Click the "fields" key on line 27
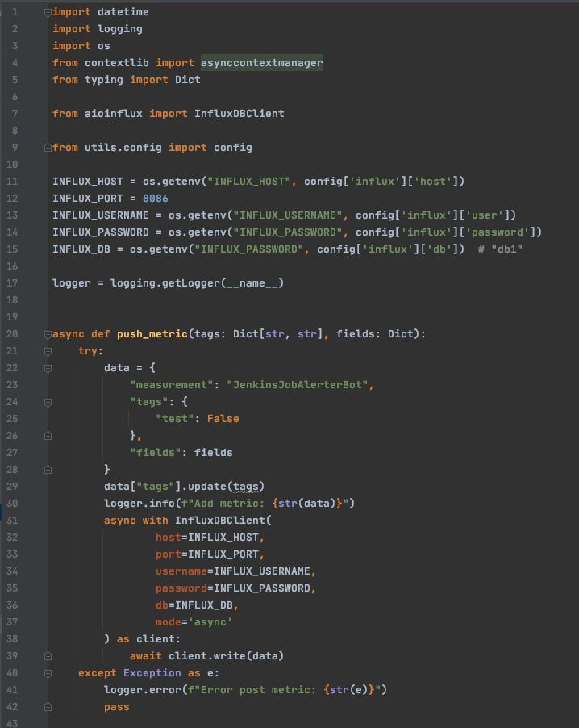Viewport: 579px width, 728px height. [x=155, y=453]
